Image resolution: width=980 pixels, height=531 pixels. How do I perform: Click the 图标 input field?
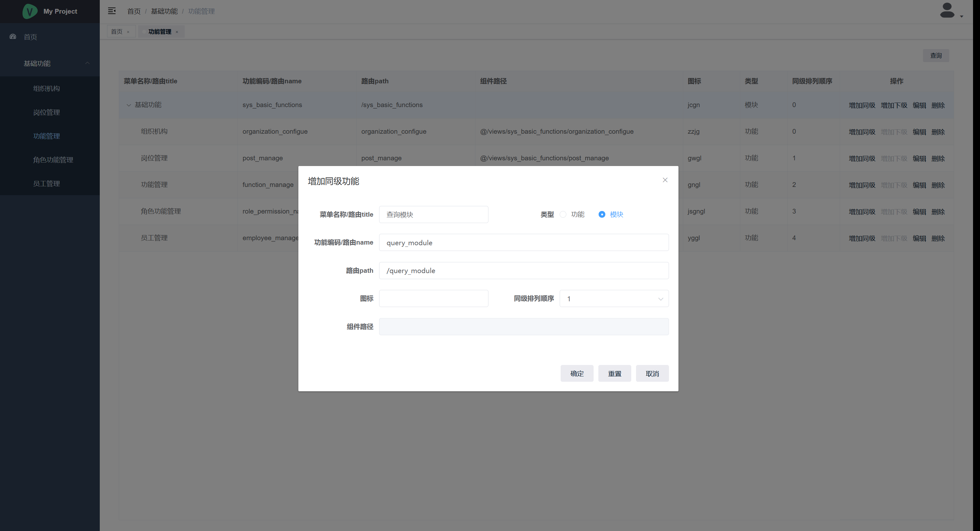(433, 299)
